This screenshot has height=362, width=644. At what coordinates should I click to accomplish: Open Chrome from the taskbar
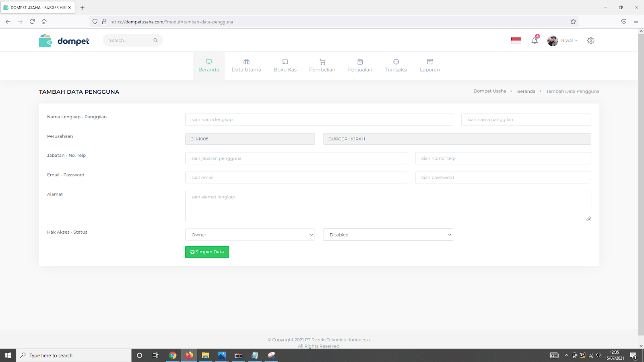(173, 356)
